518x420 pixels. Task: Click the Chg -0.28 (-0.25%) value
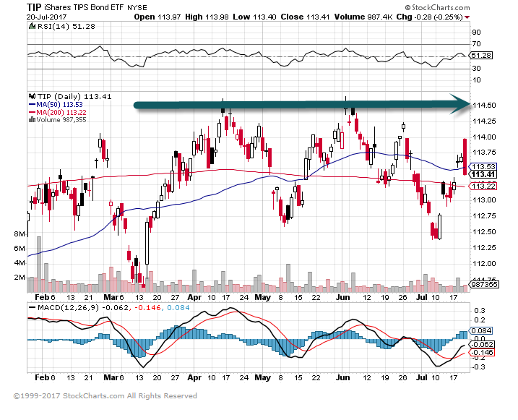tap(429, 17)
